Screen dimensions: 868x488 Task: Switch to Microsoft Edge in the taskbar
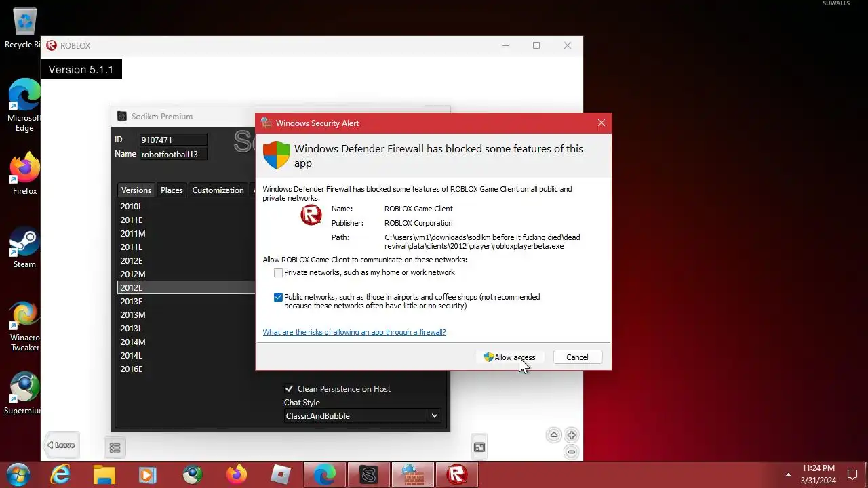point(325,474)
